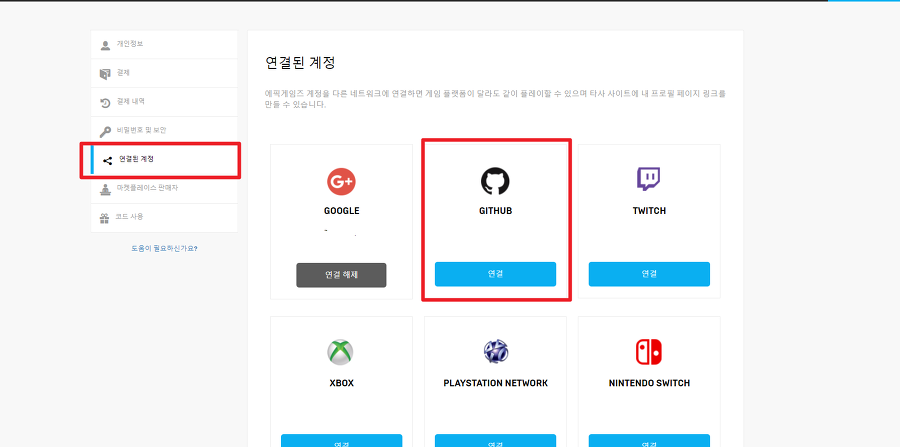Click the GOOGLE card label
Image resolution: width=900 pixels, height=447 pixels.
[342, 211]
